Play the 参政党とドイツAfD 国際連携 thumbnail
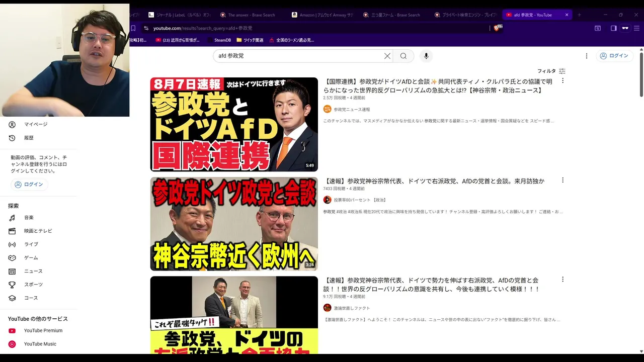This screenshot has width=644, height=362. coord(234,124)
